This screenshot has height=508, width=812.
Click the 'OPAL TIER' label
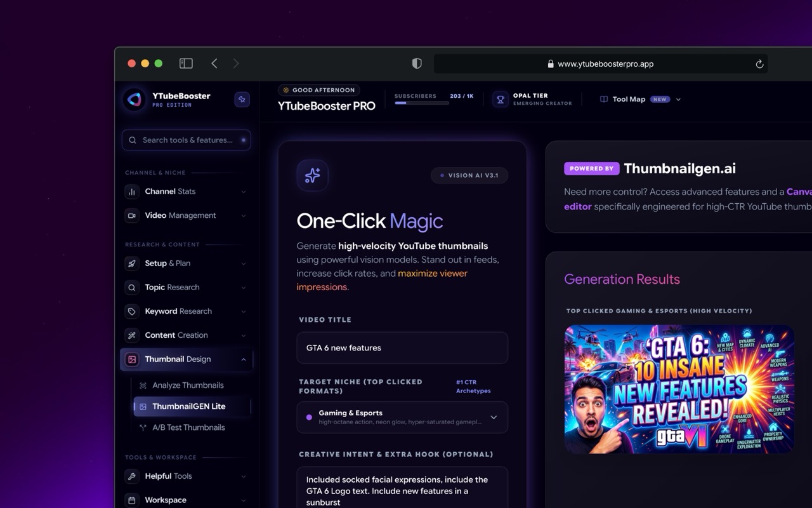pos(530,96)
